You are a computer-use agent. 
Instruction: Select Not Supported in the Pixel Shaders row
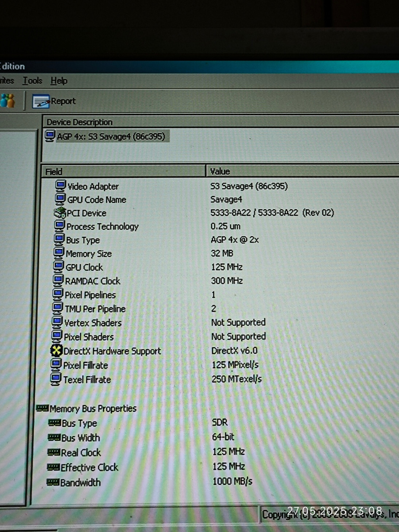(239, 336)
